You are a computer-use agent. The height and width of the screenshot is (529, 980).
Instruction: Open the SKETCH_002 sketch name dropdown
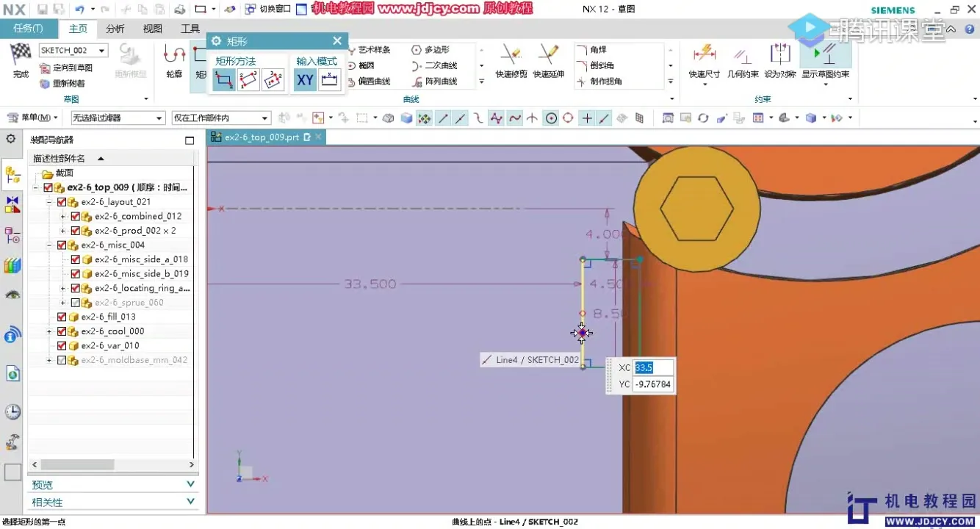[x=101, y=51]
